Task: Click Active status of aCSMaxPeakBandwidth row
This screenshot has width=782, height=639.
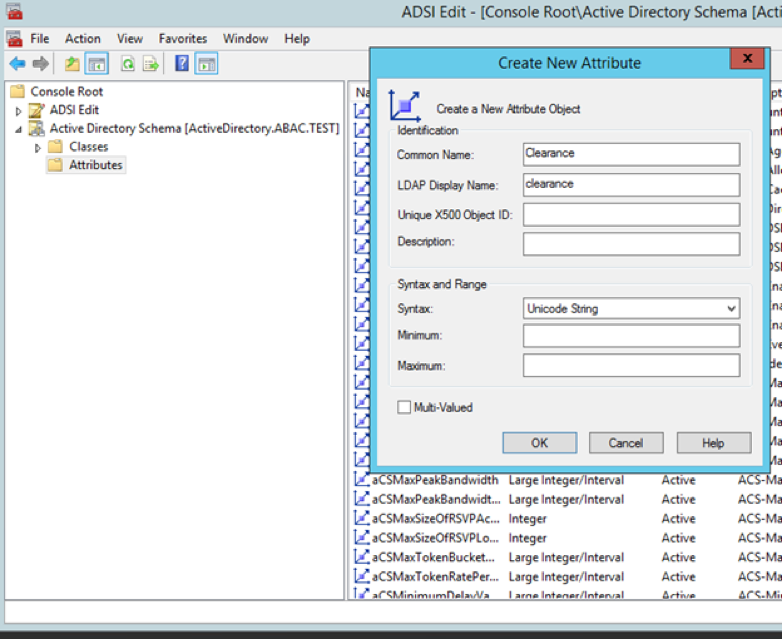Action: pos(679,480)
